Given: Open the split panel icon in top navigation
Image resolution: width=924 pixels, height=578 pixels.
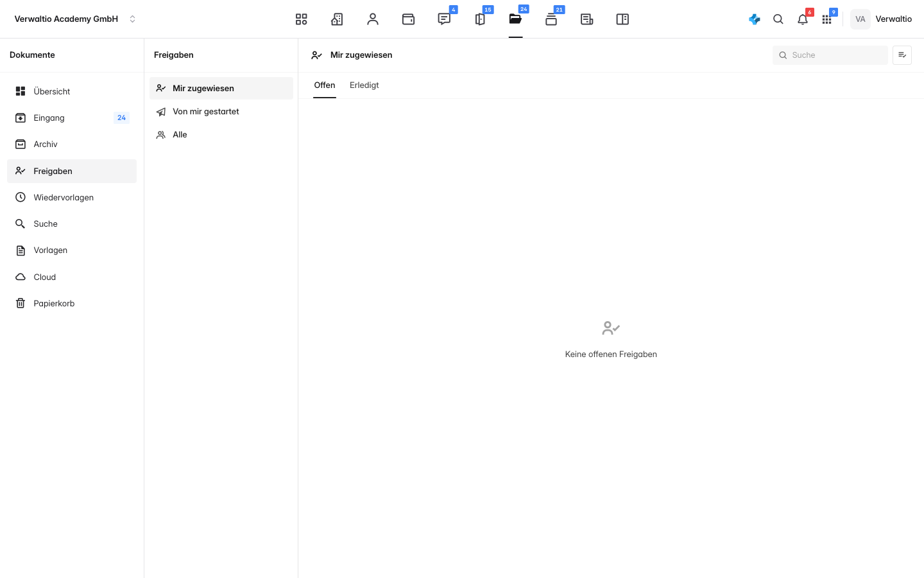Looking at the screenshot, I should (622, 19).
